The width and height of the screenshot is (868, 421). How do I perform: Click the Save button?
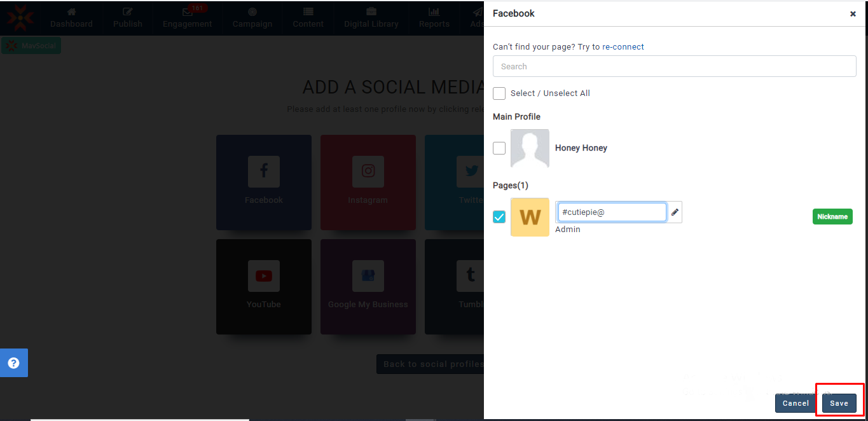click(x=839, y=403)
